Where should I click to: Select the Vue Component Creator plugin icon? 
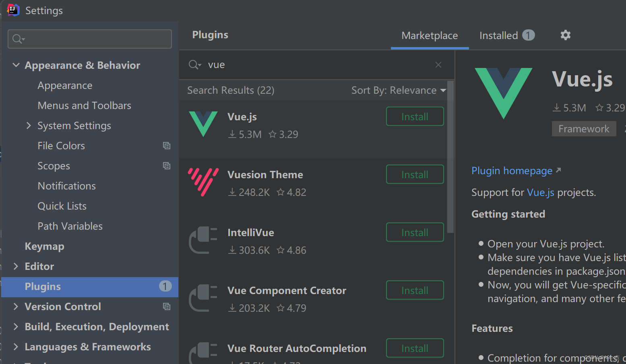click(203, 298)
